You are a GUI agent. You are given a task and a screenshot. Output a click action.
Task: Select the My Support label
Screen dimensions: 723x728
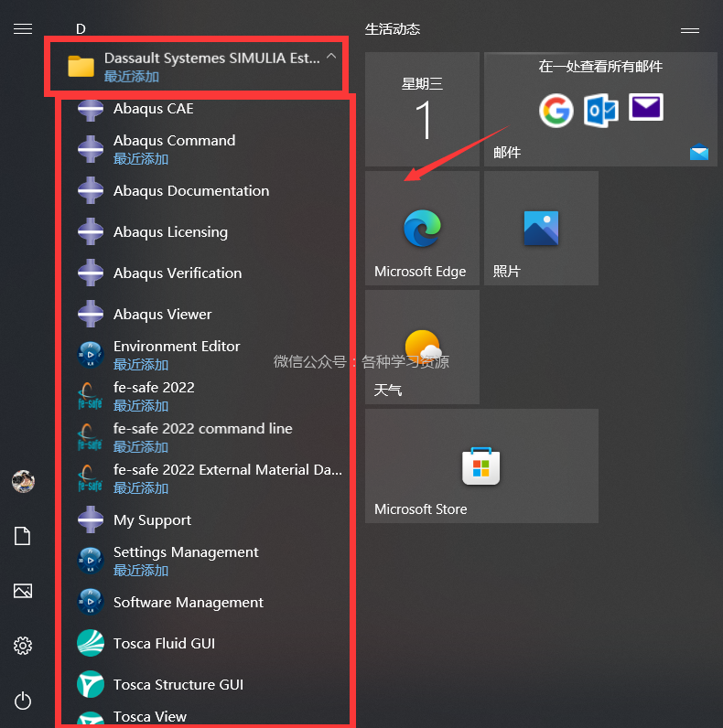pyautogui.click(x=153, y=520)
